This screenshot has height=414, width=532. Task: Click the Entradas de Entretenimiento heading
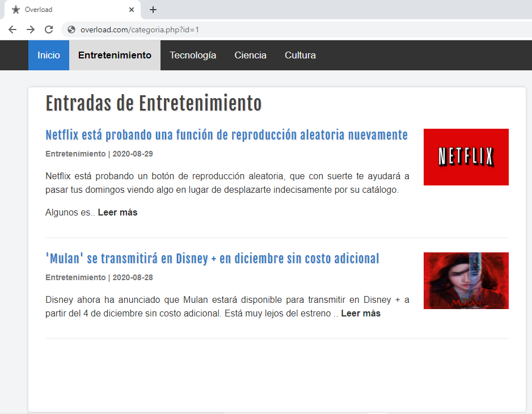pyautogui.click(x=154, y=103)
